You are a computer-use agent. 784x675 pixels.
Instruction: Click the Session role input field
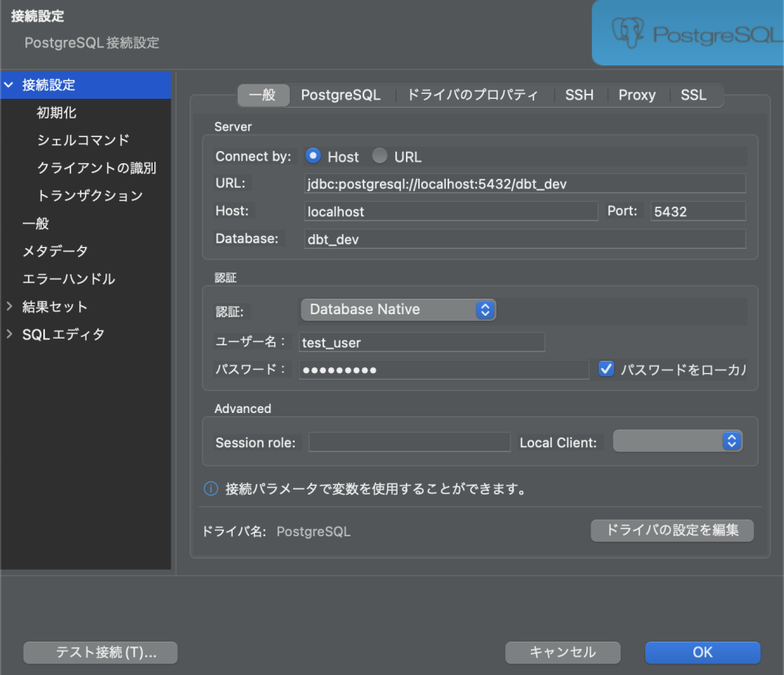[x=408, y=440]
